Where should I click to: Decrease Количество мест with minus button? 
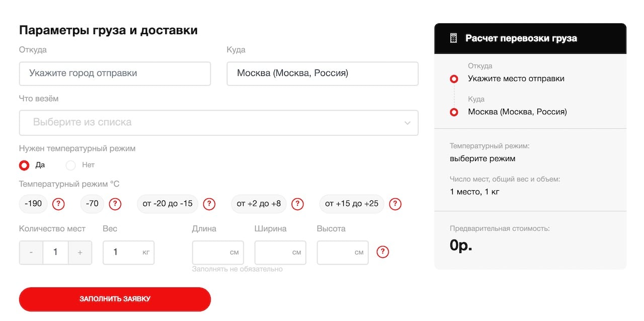[x=31, y=252]
